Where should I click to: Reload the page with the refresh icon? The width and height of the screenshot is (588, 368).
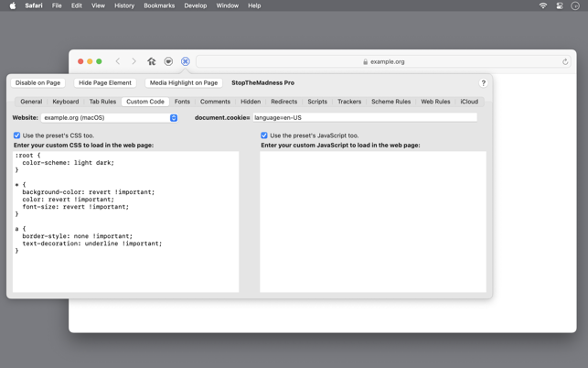565,61
